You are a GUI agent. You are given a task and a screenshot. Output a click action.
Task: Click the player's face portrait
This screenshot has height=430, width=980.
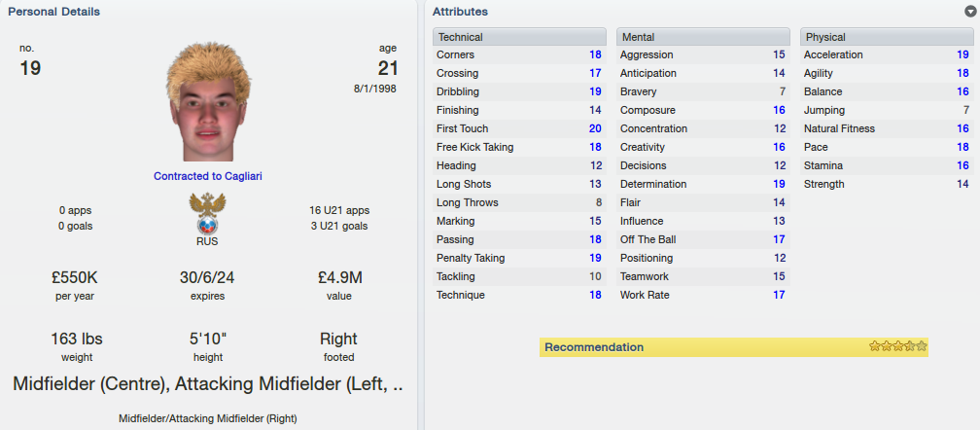click(208, 104)
